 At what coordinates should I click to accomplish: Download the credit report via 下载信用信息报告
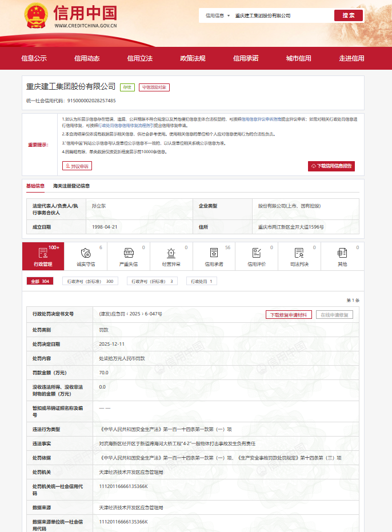click(331, 166)
